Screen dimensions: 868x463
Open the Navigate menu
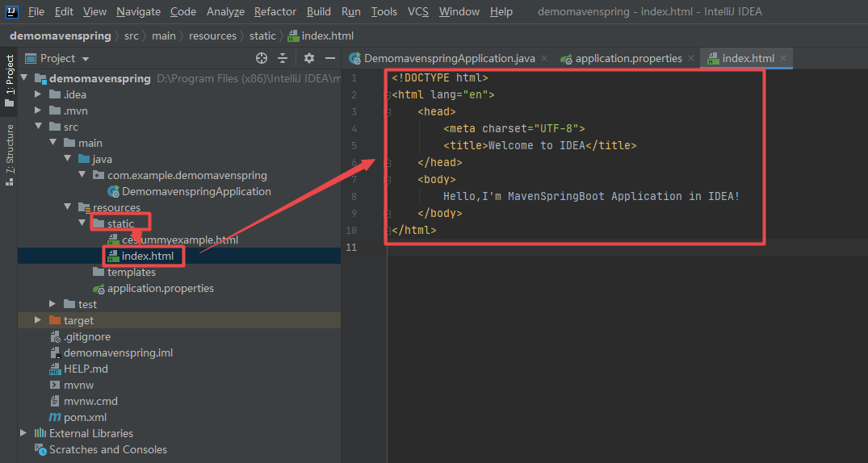click(138, 11)
